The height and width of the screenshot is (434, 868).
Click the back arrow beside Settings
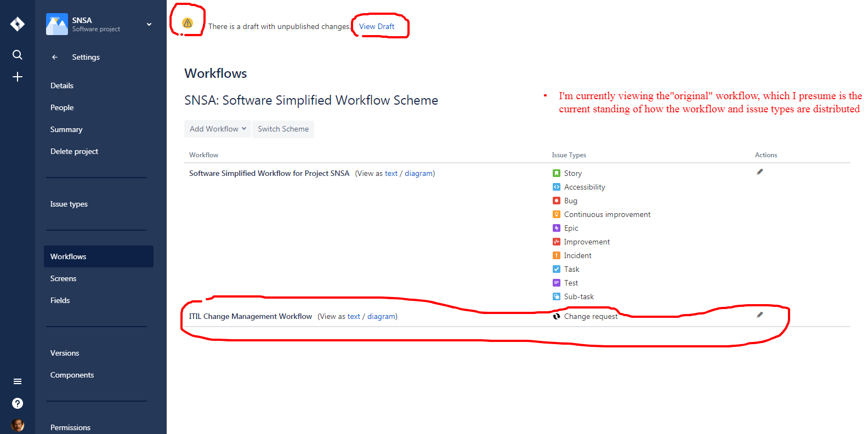pos(55,57)
